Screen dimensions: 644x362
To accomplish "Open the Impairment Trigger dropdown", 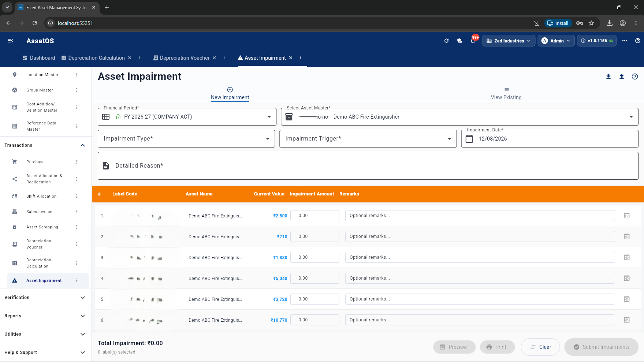I will [x=368, y=139].
